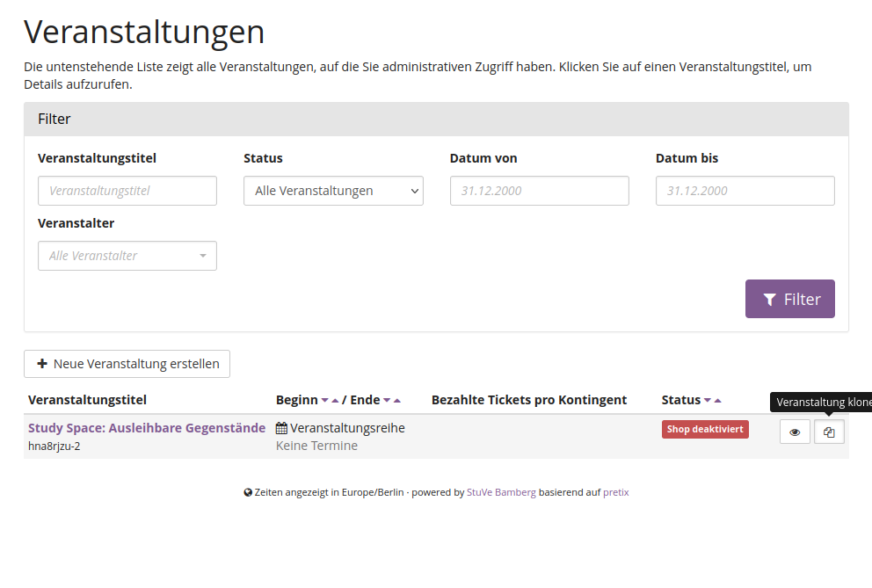Sort Ende column descending
Screen dimensions: 872x588
tap(387, 401)
